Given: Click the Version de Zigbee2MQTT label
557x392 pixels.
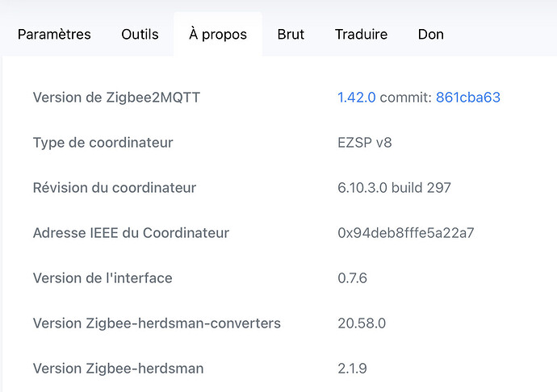Looking at the screenshot, I should click(x=116, y=98).
